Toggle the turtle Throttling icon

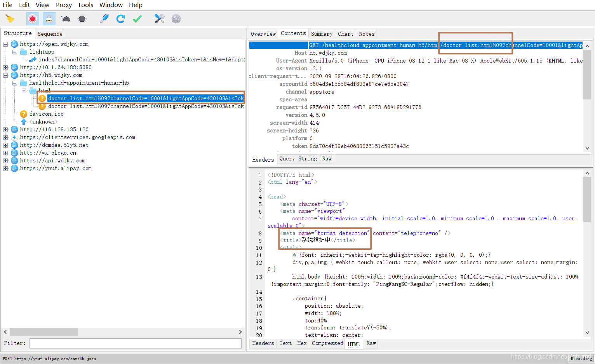point(66,19)
